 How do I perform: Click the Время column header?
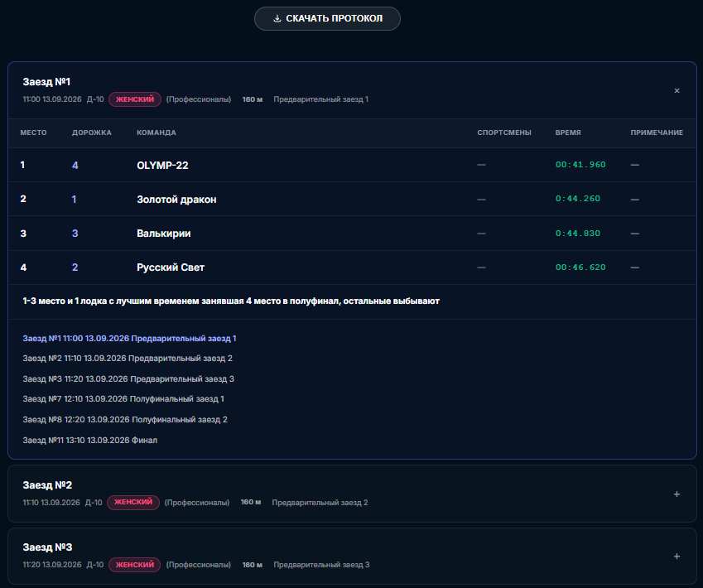[568, 133]
